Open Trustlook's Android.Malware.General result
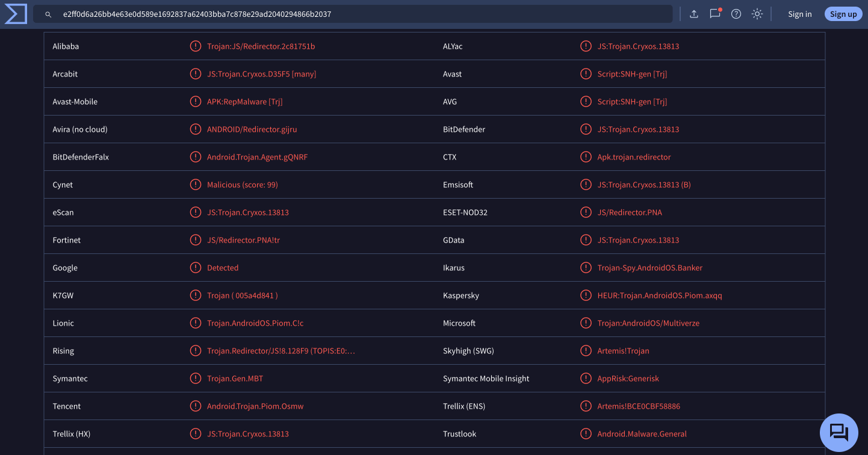 coord(642,433)
